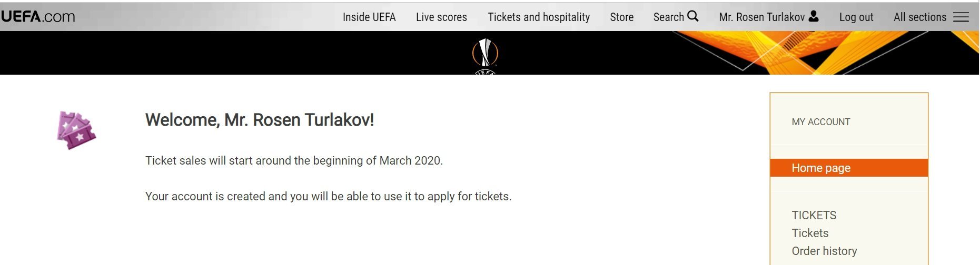Open the hamburger menu icon
The height and width of the screenshot is (265, 980).
point(961,17)
